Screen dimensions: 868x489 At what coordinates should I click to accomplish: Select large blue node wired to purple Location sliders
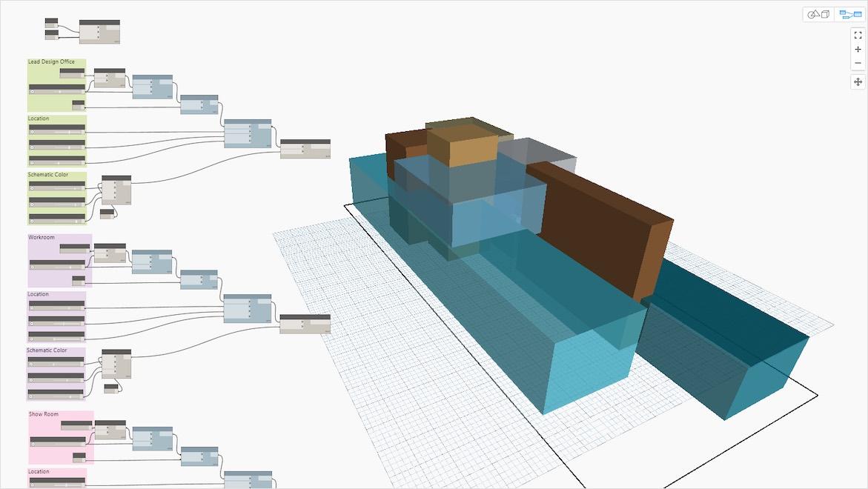[x=248, y=309]
